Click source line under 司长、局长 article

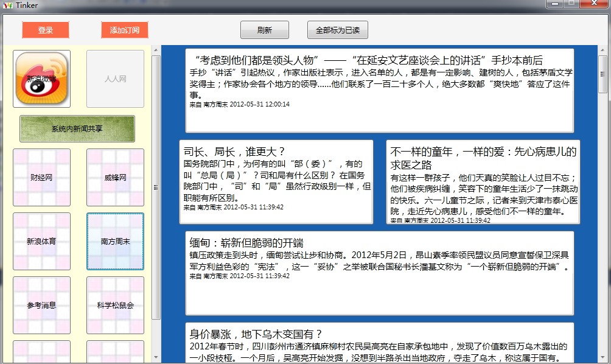pyautogui.click(x=234, y=208)
